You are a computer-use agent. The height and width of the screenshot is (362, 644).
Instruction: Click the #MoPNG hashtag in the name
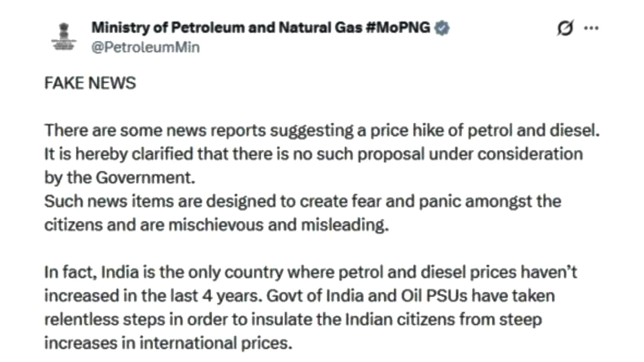(398, 27)
